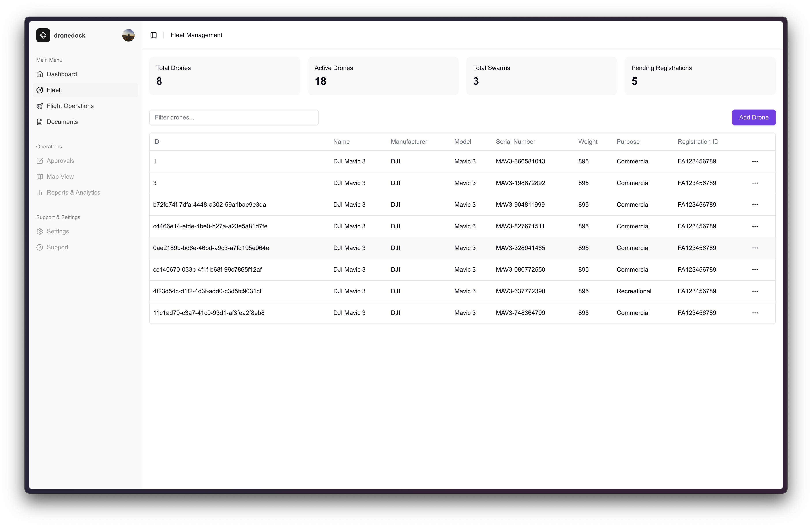Select the row with ID b72fe74f-7dfa-4448-a302-59a1bae9e3da
Screen dimensions: 812x526
pos(209,204)
